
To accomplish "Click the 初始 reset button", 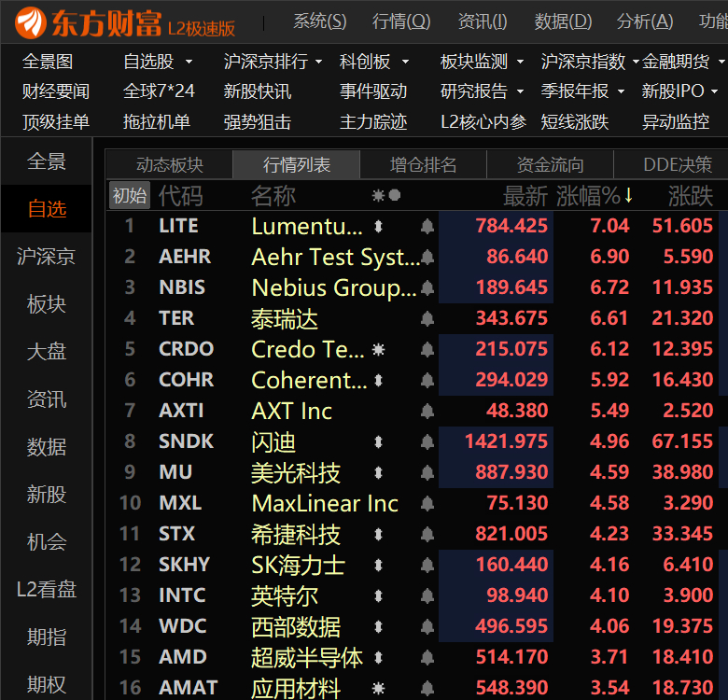I will [130, 195].
